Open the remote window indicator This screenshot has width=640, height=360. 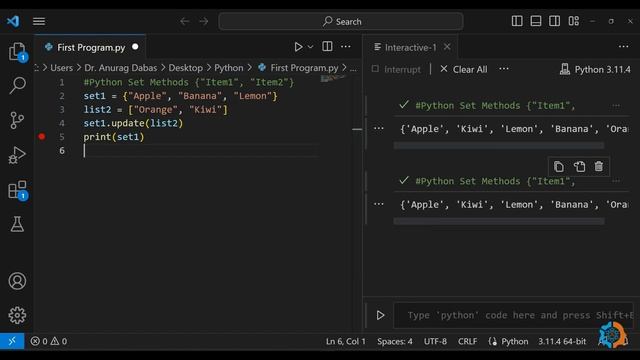[x=12, y=341]
